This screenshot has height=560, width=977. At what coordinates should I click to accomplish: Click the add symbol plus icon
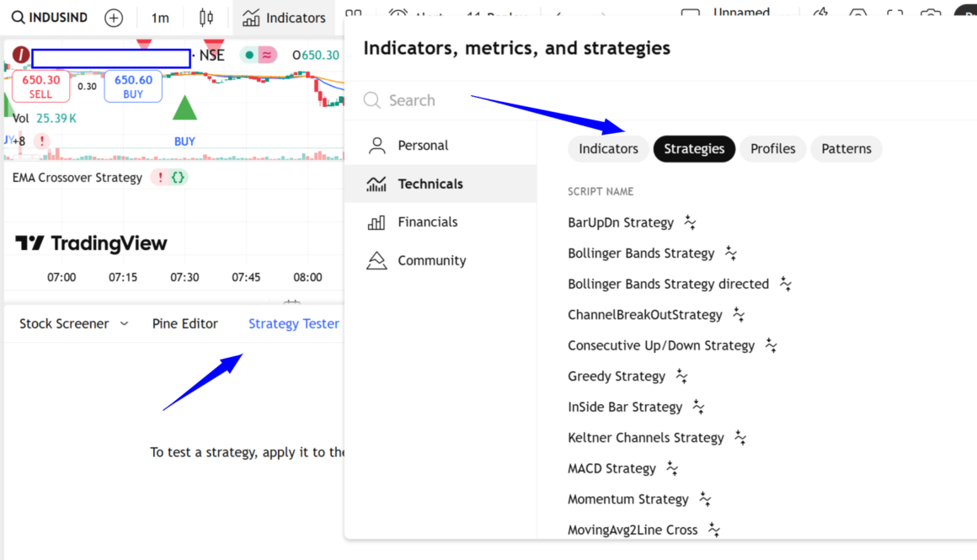[114, 18]
